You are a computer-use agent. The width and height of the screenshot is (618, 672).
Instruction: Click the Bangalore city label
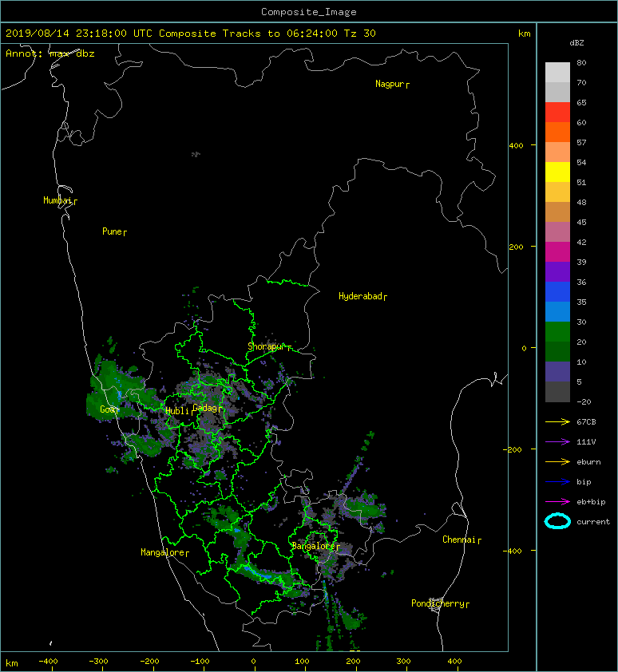click(314, 546)
